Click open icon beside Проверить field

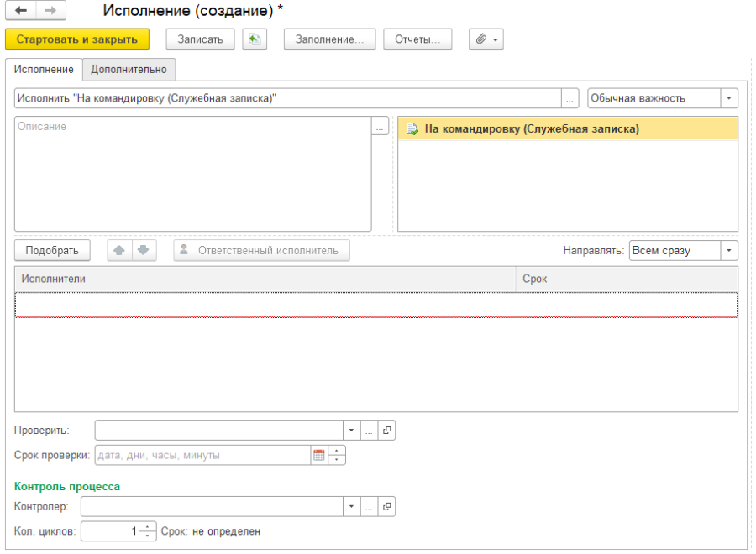(386, 430)
